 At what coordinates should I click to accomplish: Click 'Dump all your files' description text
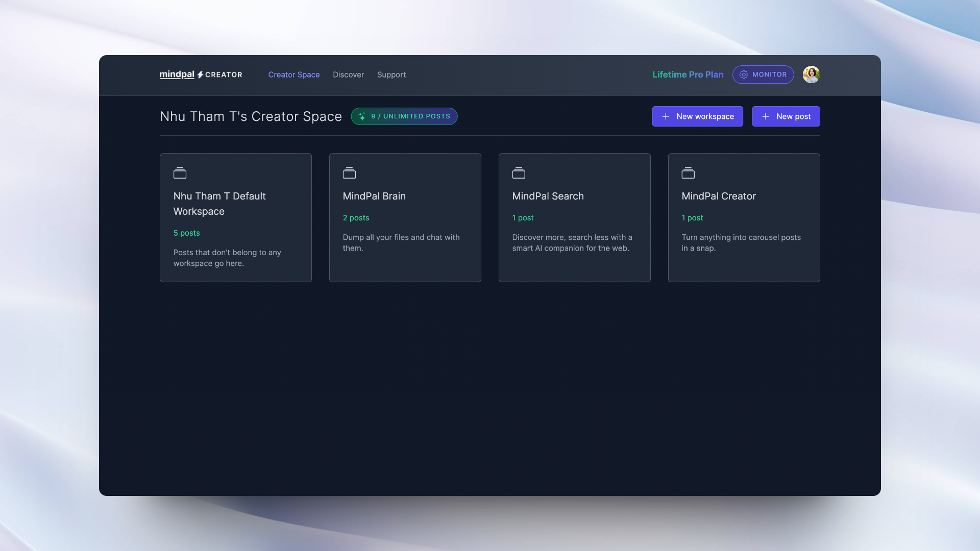pyautogui.click(x=401, y=242)
